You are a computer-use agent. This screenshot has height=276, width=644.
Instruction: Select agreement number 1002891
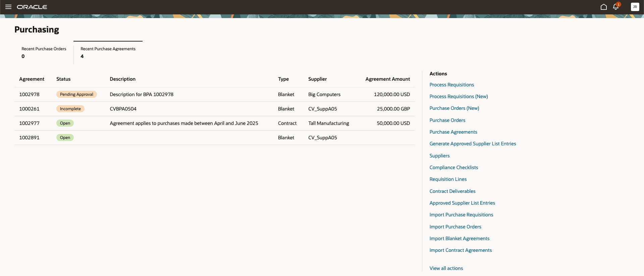click(x=29, y=138)
